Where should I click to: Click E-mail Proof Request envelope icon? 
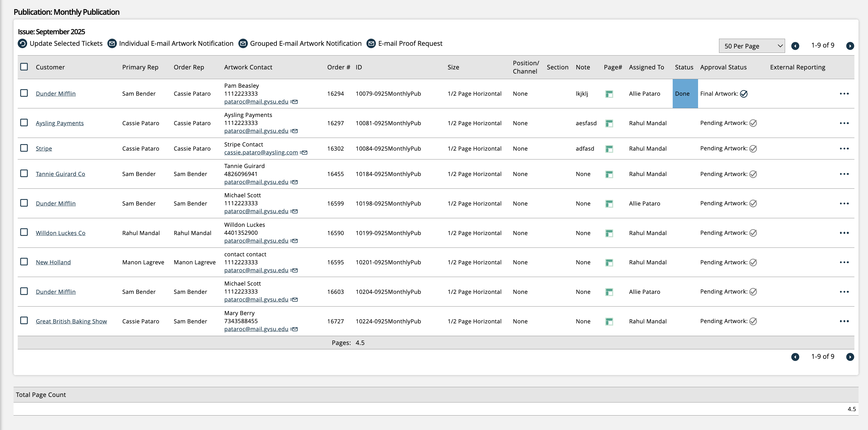click(x=371, y=43)
